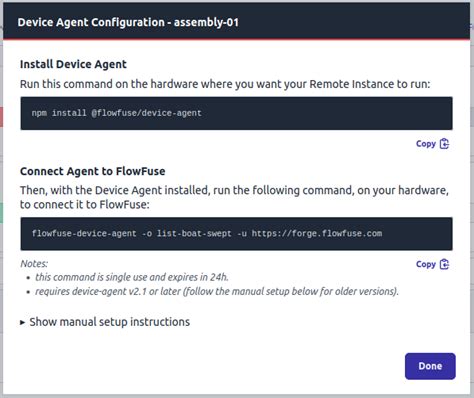The height and width of the screenshot is (398, 474).
Task: Click the Notes: label
Action: (x=34, y=264)
